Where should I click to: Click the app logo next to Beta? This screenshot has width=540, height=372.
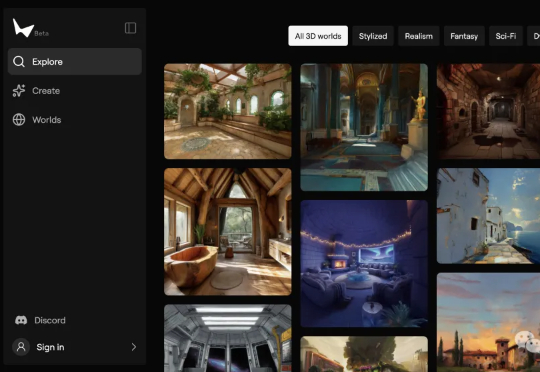tap(23, 28)
